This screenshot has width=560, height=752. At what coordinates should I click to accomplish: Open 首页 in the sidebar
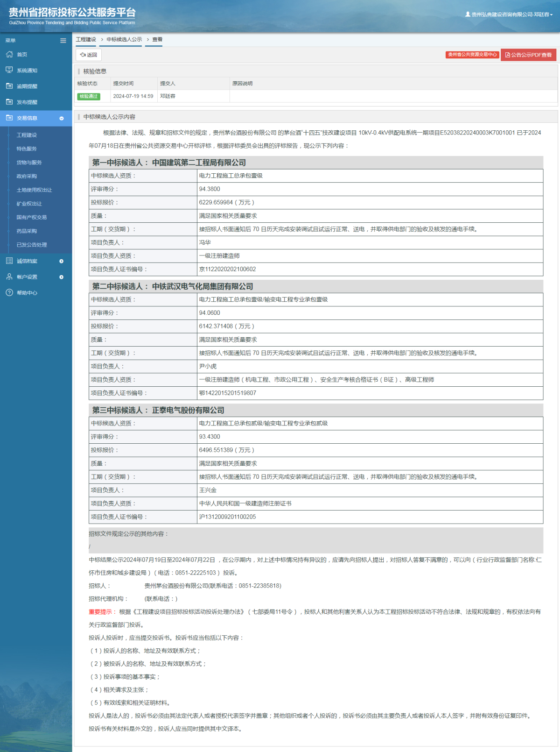point(22,55)
